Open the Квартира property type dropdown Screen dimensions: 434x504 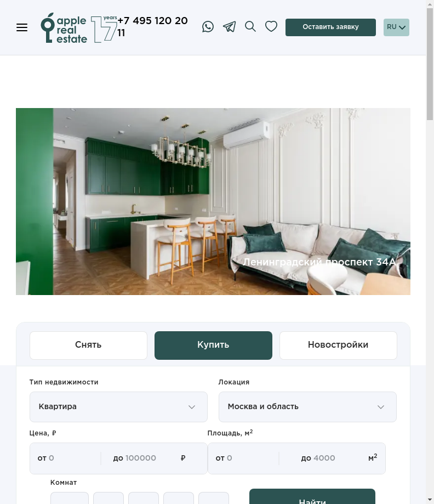point(118,406)
